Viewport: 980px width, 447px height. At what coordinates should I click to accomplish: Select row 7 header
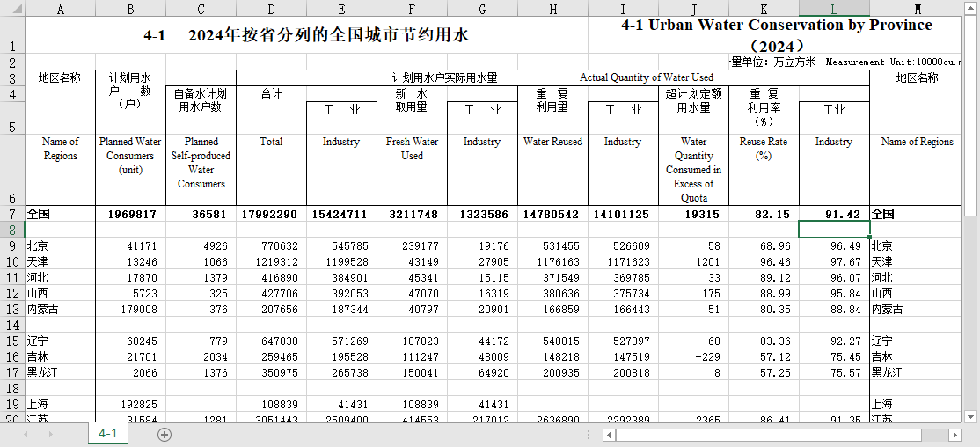[12, 214]
